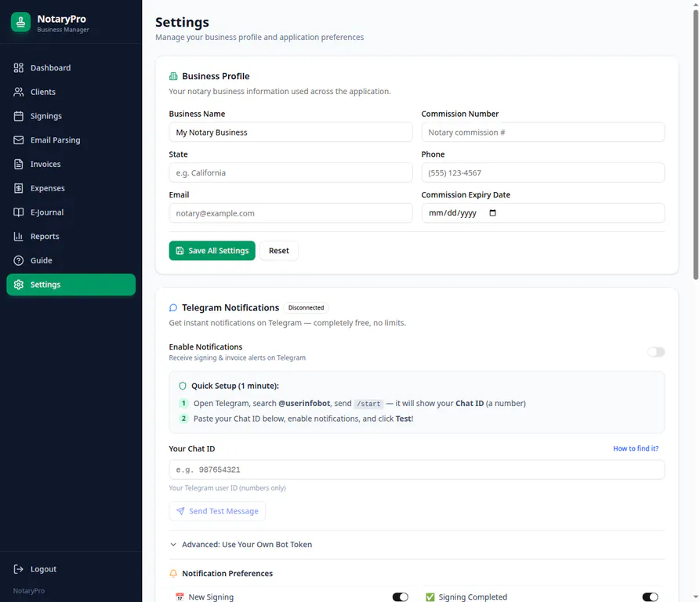700x602 pixels.
Task: Click the paper plane icon on Send Test Message
Action: click(x=180, y=511)
